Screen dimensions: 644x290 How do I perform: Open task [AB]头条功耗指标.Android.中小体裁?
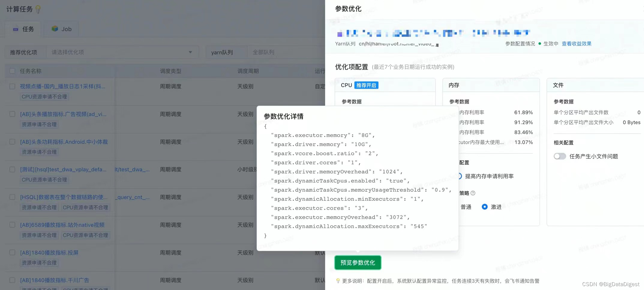[x=64, y=142]
